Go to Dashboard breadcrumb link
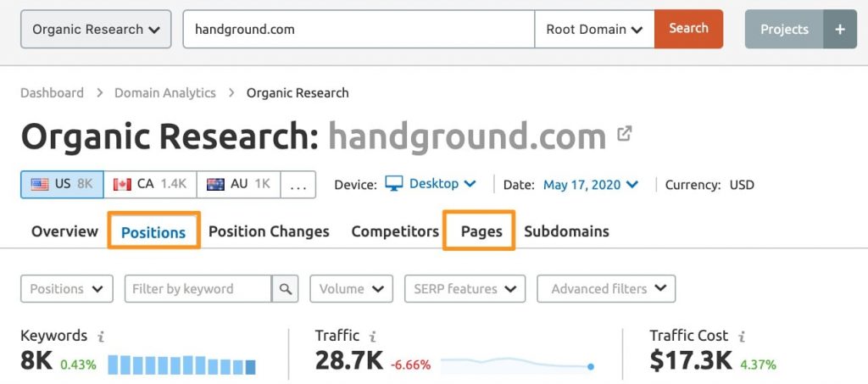868x384 pixels. (x=52, y=93)
